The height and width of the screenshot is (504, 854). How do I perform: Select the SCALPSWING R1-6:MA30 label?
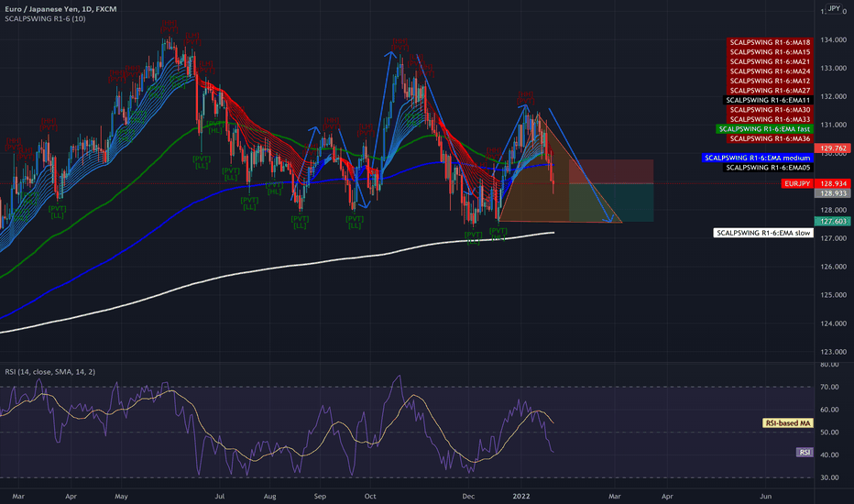[x=770, y=110]
